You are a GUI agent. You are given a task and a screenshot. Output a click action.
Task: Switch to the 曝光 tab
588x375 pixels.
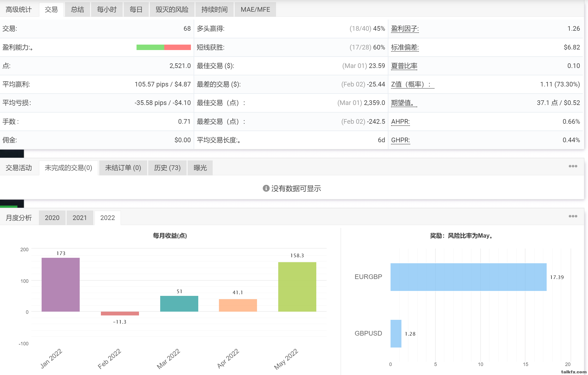[x=200, y=168]
